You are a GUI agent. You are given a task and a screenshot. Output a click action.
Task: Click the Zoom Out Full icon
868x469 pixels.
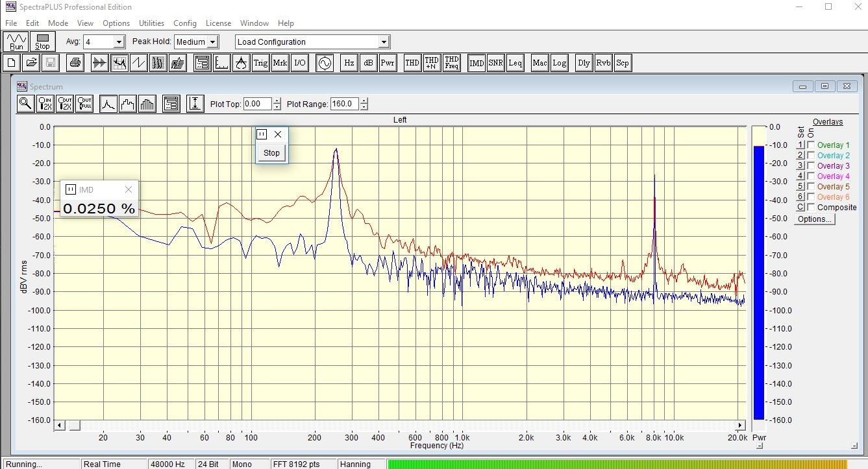[x=84, y=103]
